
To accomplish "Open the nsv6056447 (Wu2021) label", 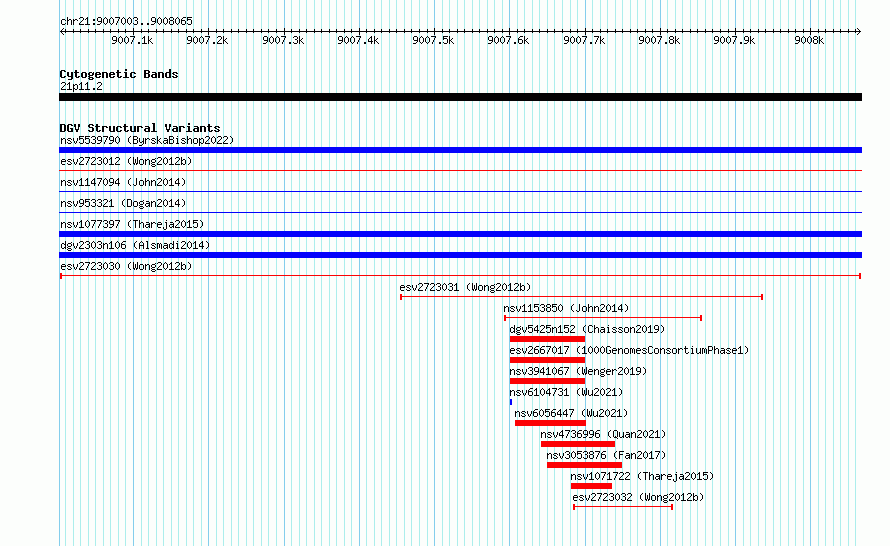I will pyautogui.click(x=571, y=413).
